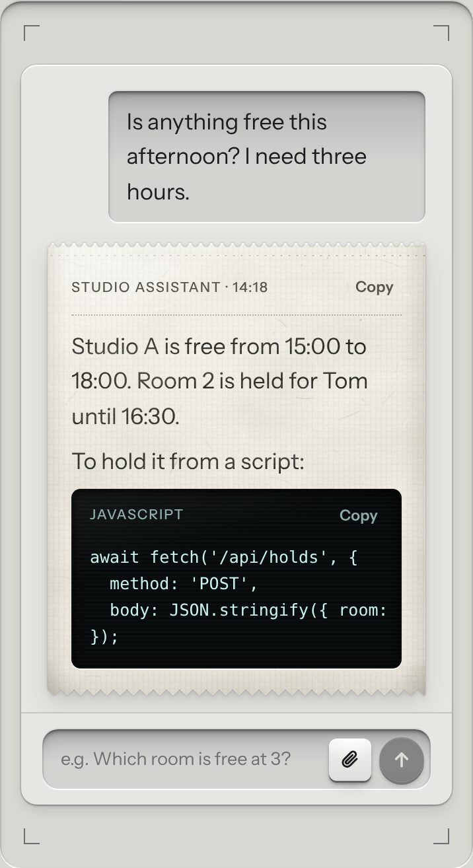Copy the JavaScript code block
The image size is (473, 868).
click(x=358, y=516)
